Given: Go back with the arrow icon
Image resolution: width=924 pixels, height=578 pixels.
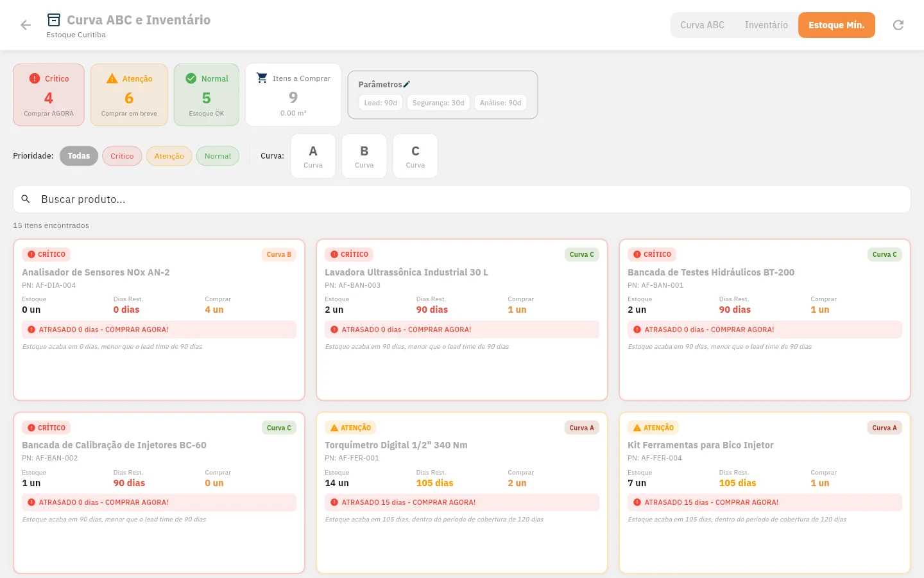Looking at the screenshot, I should pos(26,25).
